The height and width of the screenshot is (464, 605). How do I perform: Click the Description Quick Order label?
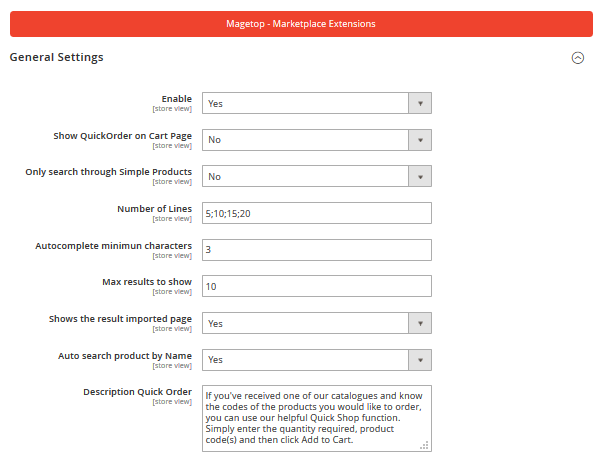click(x=136, y=391)
